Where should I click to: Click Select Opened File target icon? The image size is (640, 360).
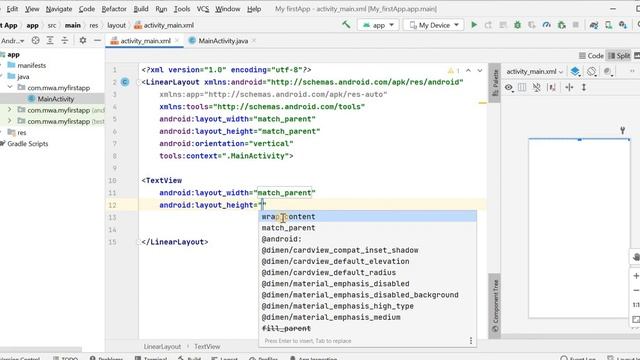tap(36, 40)
